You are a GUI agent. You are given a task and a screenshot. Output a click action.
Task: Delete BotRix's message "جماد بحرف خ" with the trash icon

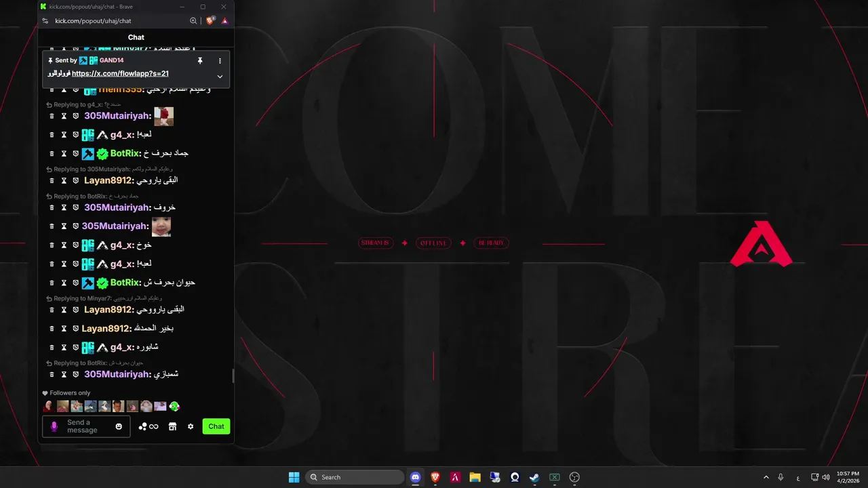[x=52, y=154]
